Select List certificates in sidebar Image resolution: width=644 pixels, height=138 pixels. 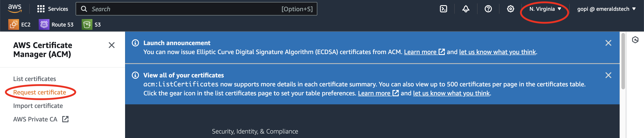coord(34,79)
